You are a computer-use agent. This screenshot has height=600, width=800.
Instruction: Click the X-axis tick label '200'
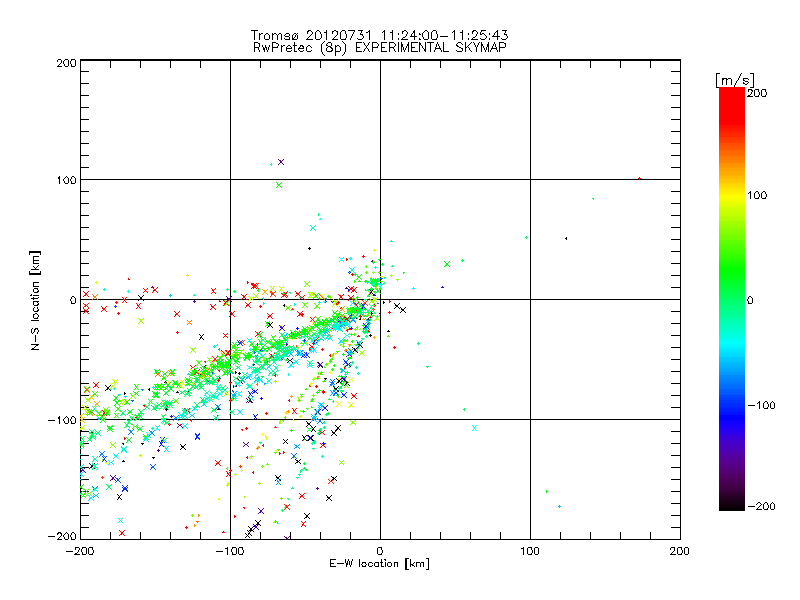680,551
